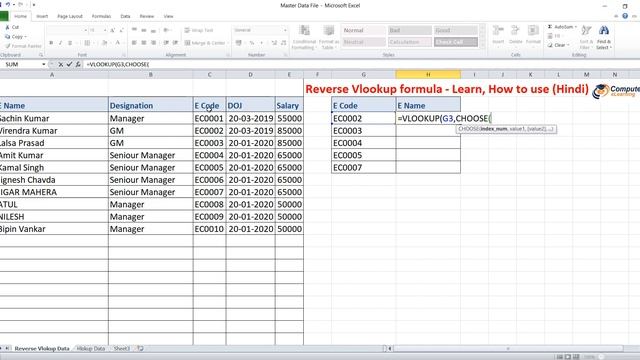
Task: Open the Data ribbon tab
Action: click(125, 16)
